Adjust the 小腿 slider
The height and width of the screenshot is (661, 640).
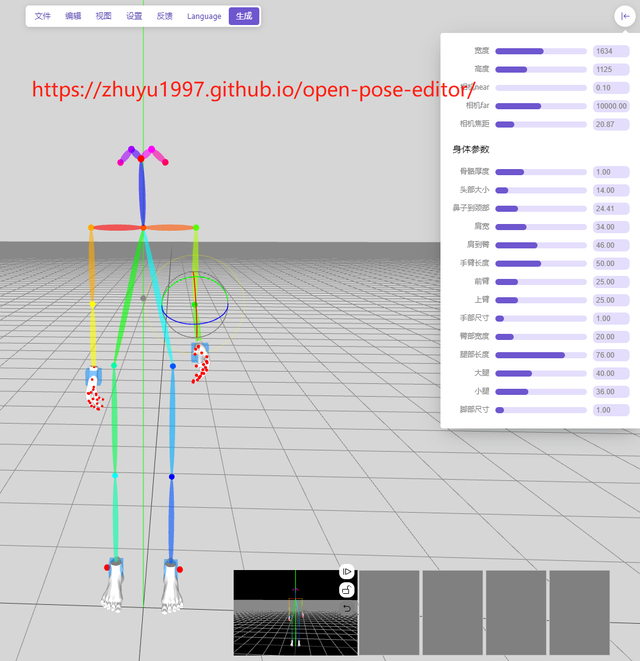tap(541, 392)
